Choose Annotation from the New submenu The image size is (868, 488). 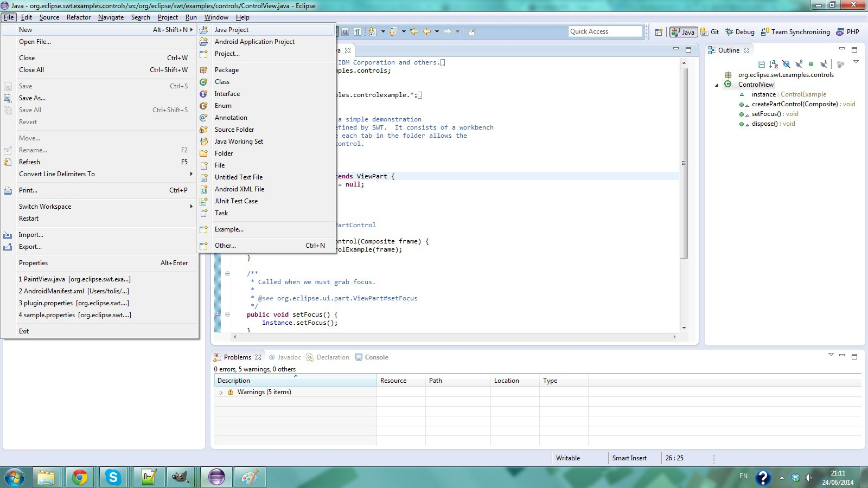coord(266,118)
